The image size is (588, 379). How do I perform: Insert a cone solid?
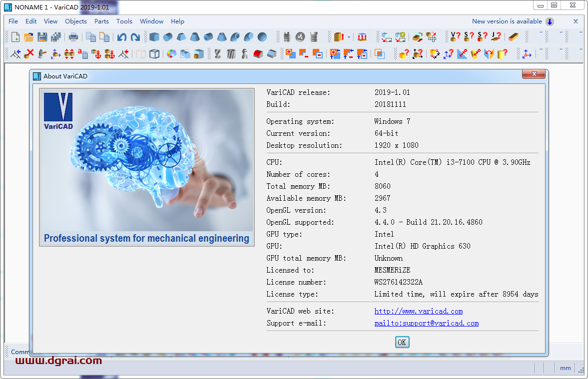(195, 37)
